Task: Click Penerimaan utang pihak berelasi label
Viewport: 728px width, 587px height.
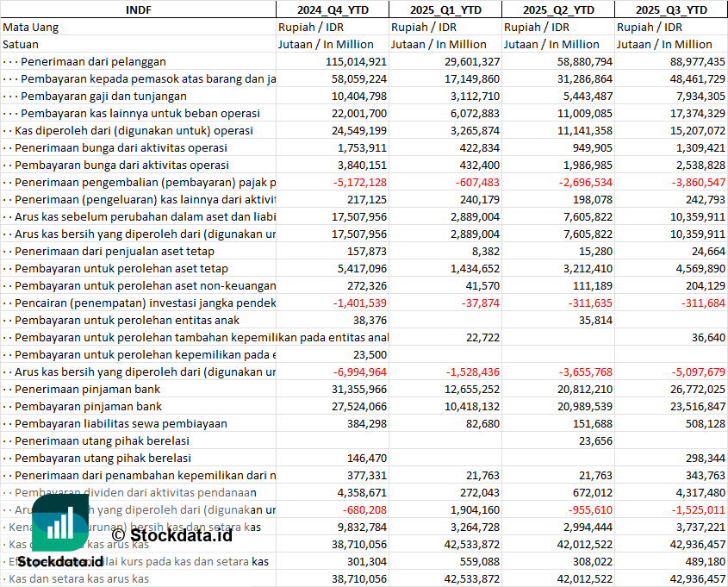Action: tap(103, 440)
